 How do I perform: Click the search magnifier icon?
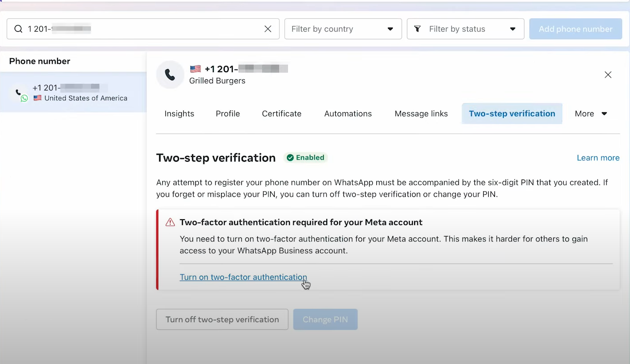[x=18, y=29]
